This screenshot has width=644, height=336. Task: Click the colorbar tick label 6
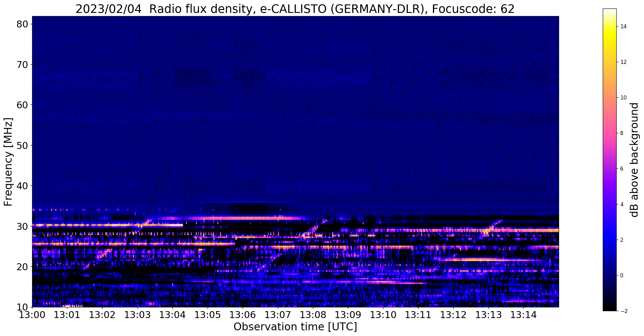[x=621, y=169]
